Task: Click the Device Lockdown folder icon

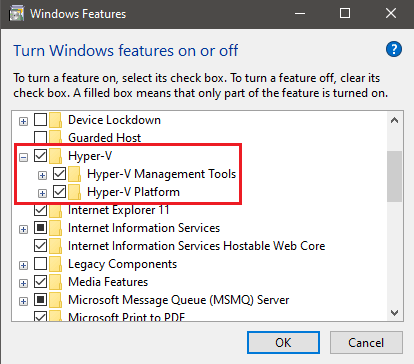Action: coord(56,120)
